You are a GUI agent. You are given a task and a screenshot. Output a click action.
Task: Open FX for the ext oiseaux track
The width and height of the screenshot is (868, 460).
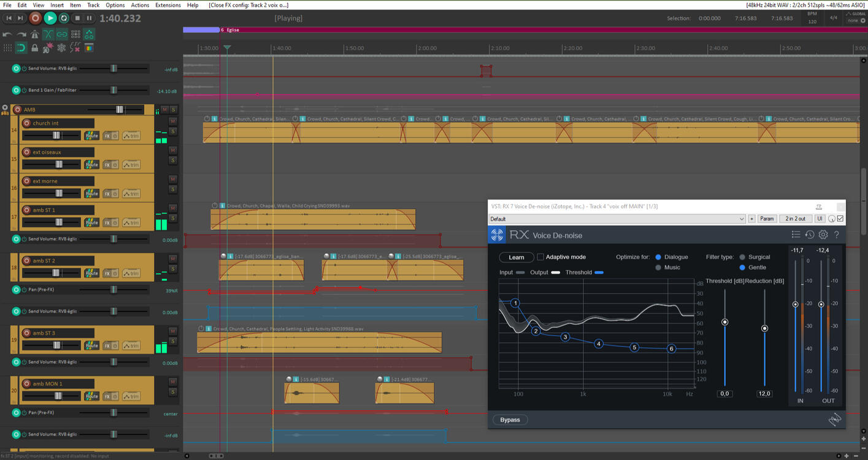pos(107,164)
